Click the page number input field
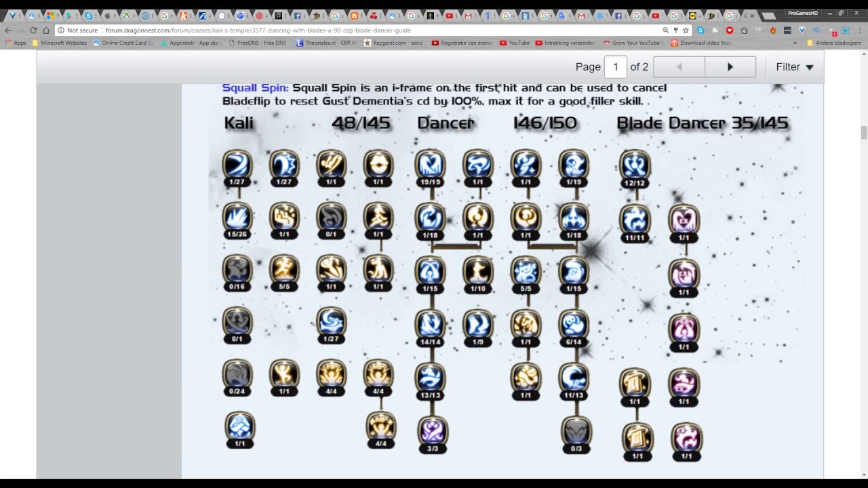This screenshot has width=868, height=488. [x=616, y=66]
